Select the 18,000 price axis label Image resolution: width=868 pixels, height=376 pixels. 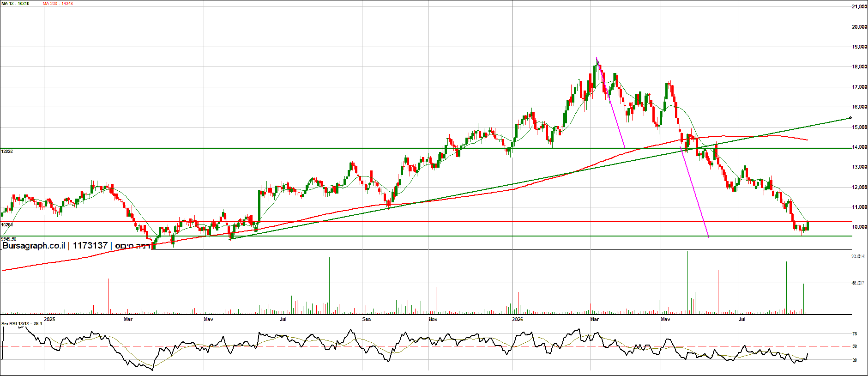[859, 67]
